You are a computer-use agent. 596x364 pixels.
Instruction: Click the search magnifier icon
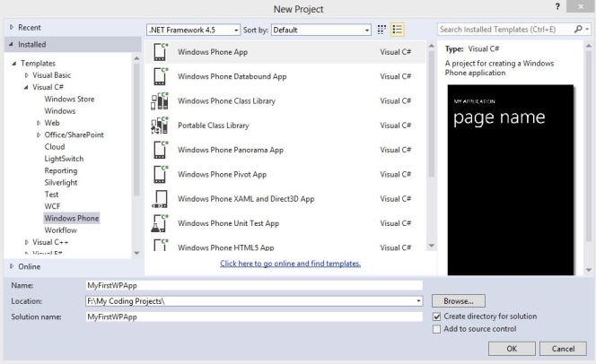[578, 30]
